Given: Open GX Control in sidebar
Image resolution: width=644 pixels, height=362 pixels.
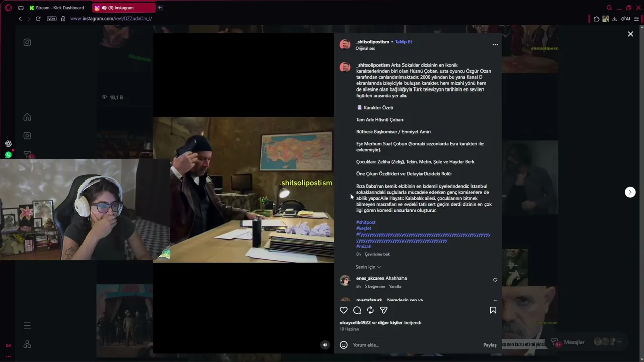Looking at the screenshot, I should point(8,346).
